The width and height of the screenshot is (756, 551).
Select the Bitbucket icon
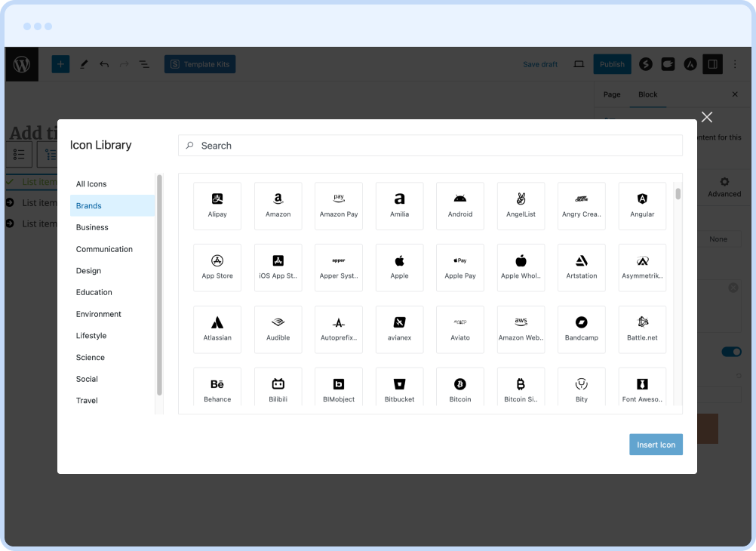pos(399,386)
